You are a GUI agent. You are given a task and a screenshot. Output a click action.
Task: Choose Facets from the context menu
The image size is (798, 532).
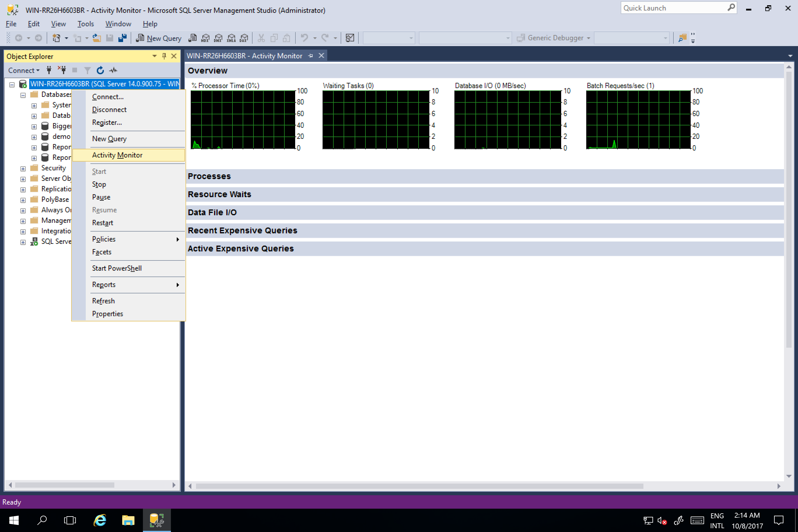129,252
